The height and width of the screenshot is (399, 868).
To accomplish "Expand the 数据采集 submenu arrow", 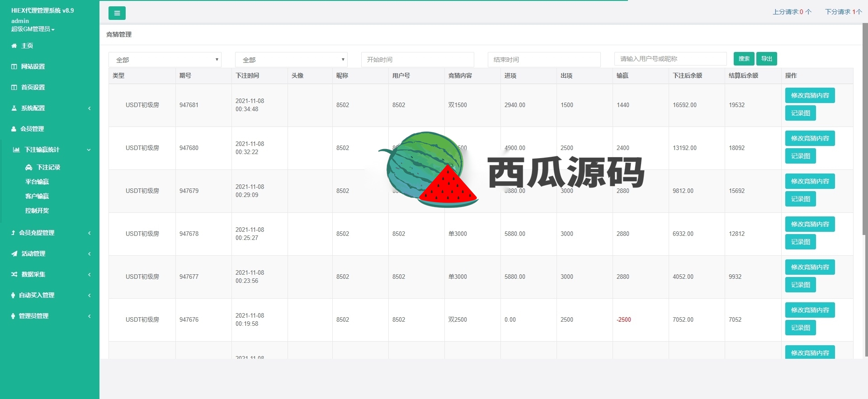I will pos(90,274).
